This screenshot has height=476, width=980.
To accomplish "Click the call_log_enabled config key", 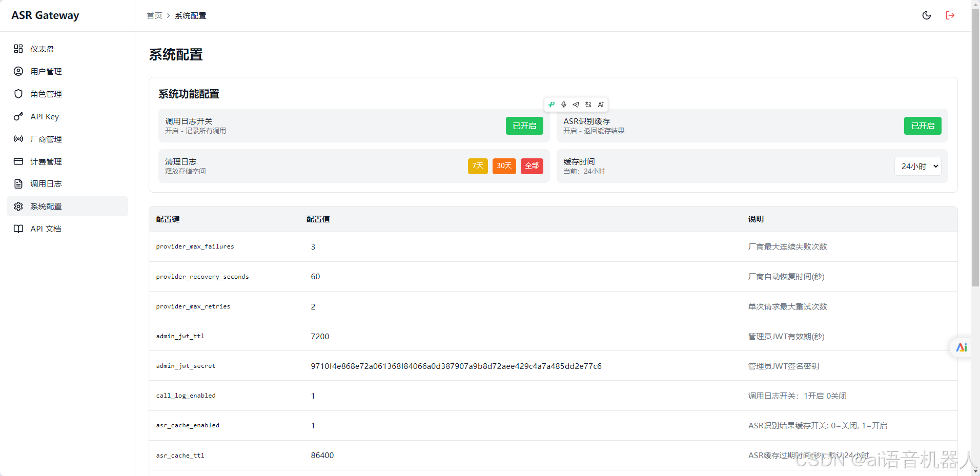I will (186, 396).
